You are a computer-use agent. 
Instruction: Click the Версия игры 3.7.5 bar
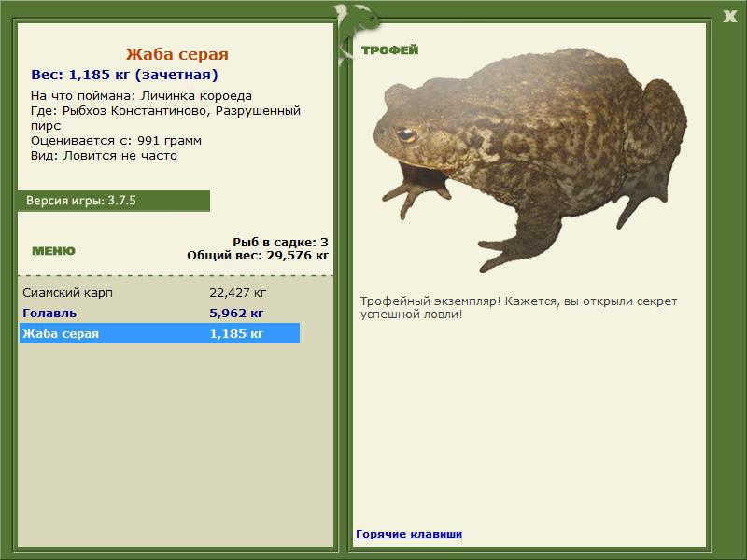point(114,201)
